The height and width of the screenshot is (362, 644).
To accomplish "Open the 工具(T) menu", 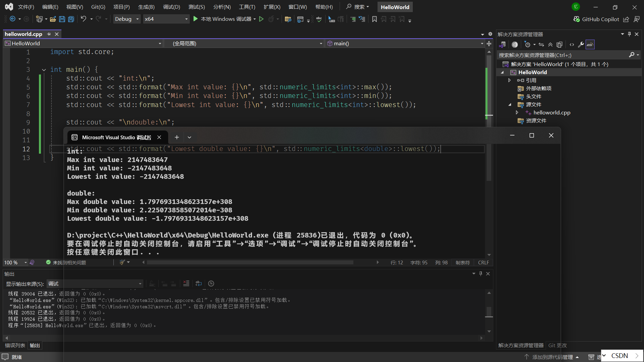I will [247, 7].
